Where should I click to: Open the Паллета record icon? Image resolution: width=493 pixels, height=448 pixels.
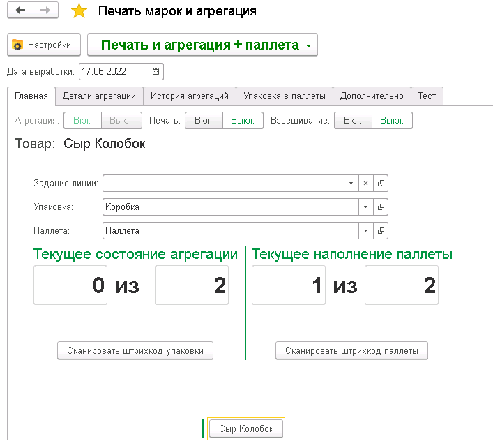(x=381, y=230)
